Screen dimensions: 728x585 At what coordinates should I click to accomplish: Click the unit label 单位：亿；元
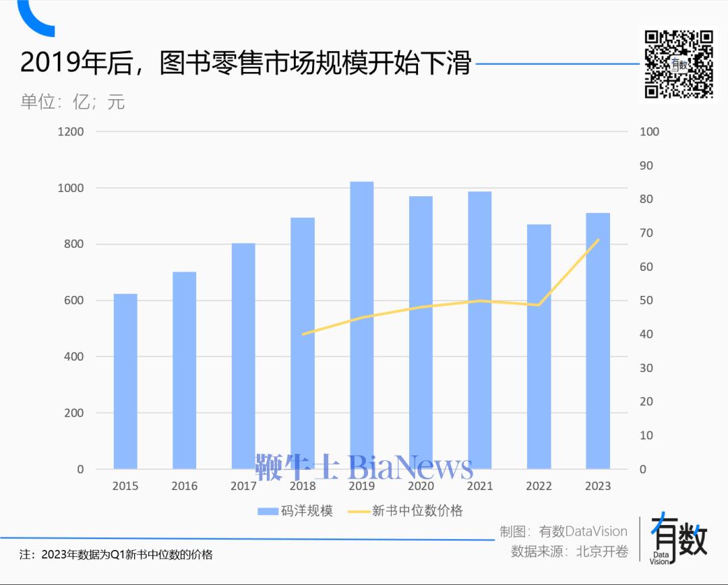[x=72, y=102]
